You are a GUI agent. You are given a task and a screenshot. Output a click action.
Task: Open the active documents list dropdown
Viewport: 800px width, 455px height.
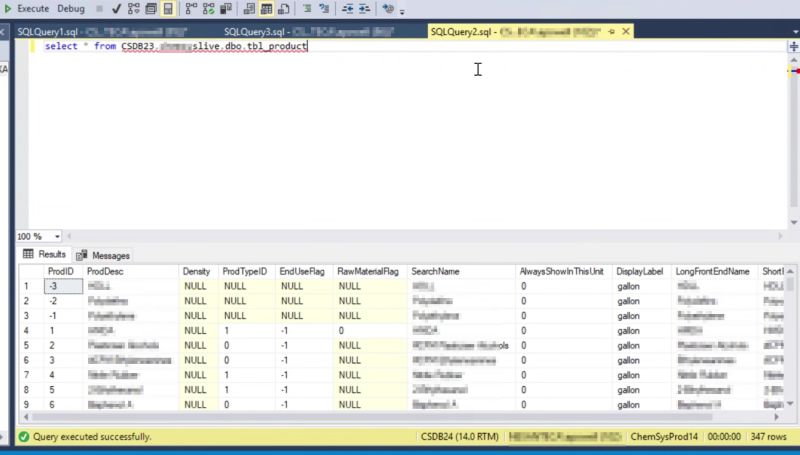tap(795, 32)
